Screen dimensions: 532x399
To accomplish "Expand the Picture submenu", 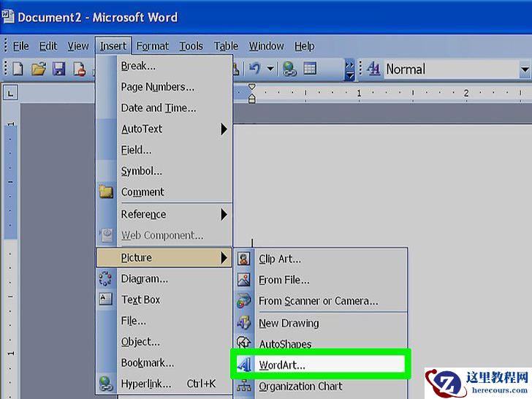I will coord(164,257).
